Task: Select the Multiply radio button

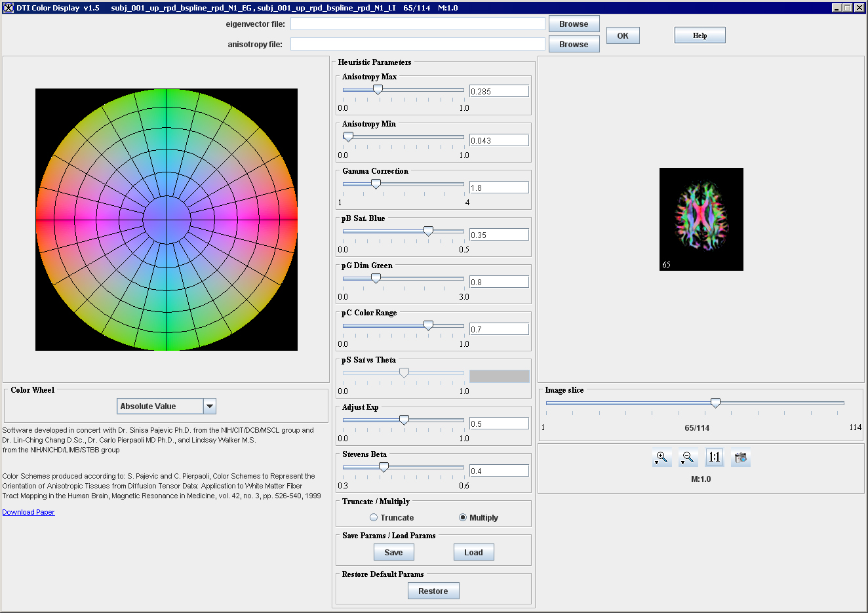Action: tap(463, 517)
